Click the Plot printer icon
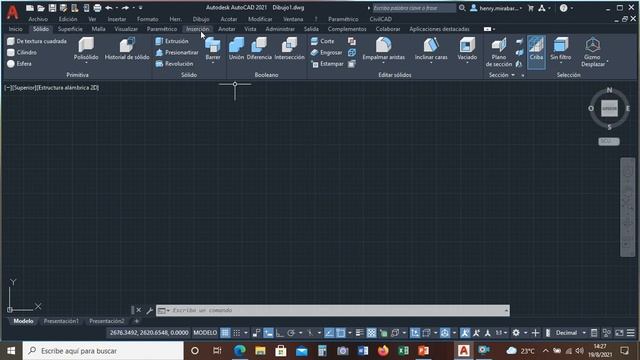Image resolution: width=640 pixels, height=360 pixels. tap(97, 8)
